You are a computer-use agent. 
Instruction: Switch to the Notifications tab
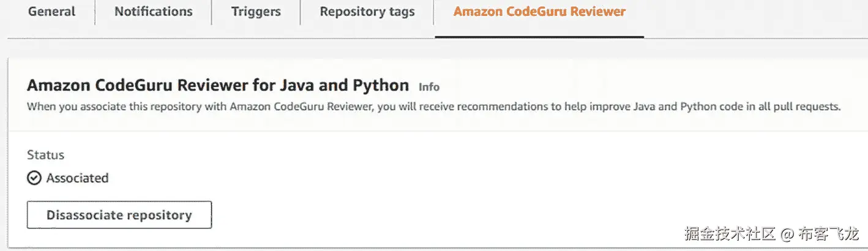153,12
